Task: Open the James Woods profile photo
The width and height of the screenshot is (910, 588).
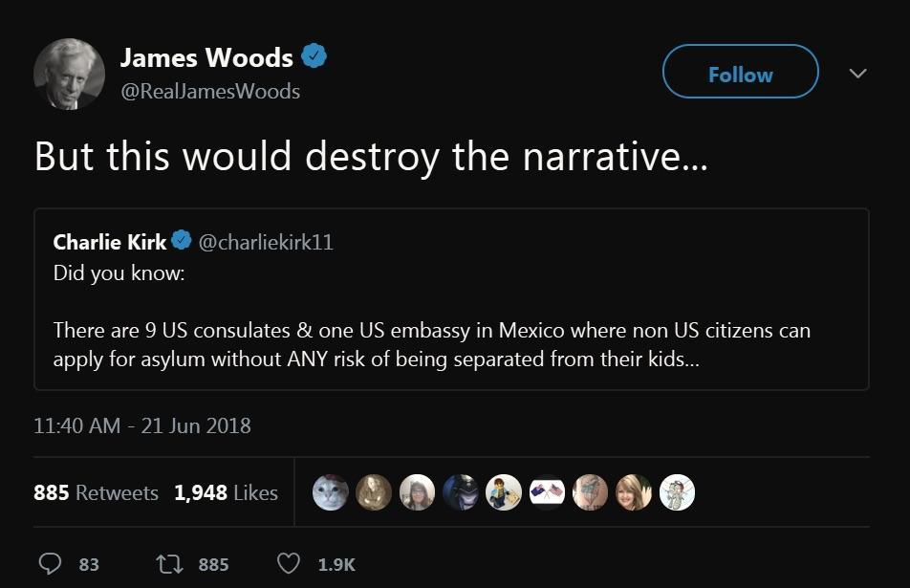Action: (69, 74)
